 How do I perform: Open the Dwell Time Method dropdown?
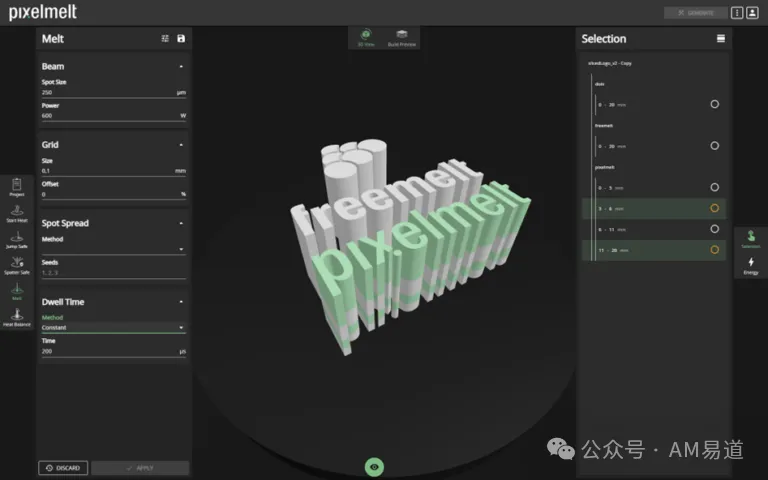[x=114, y=327]
